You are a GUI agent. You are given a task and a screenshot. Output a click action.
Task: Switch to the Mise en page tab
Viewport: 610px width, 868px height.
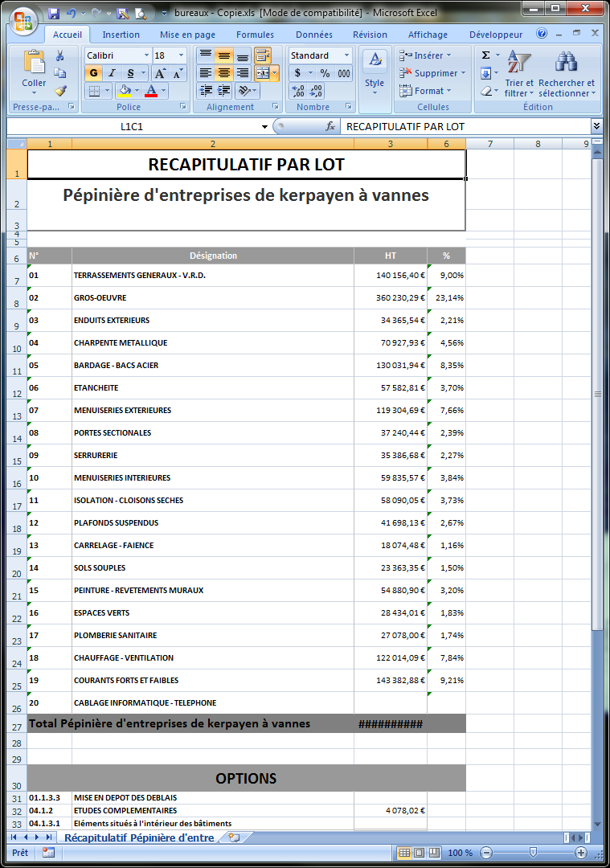[x=187, y=35]
